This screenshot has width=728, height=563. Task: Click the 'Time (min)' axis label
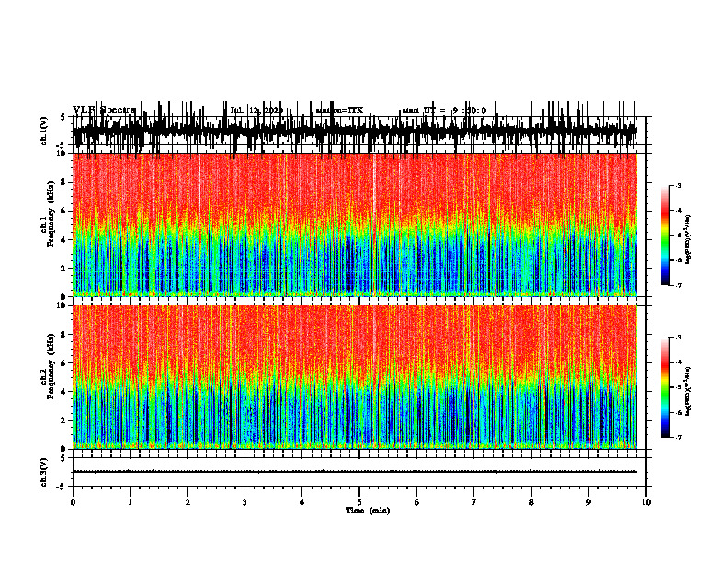pyautogui.click(x=368, y=511)
